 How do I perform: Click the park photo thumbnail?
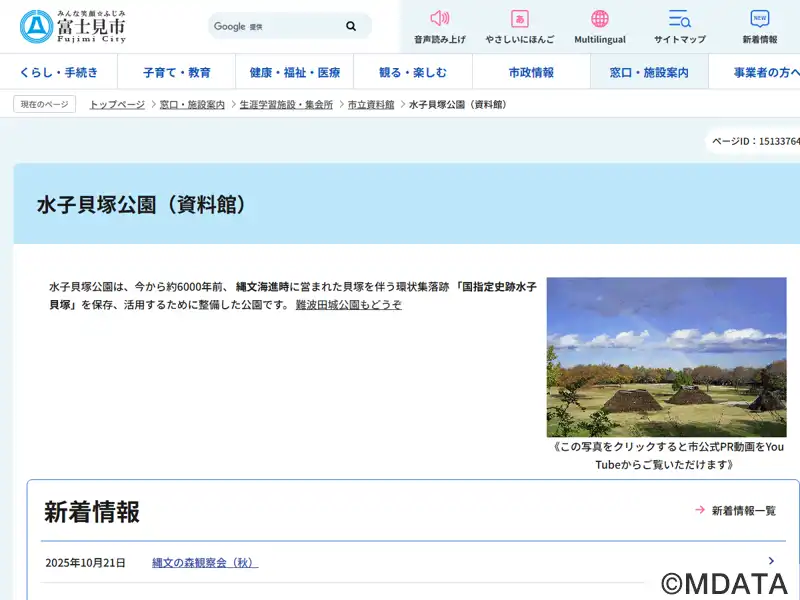(x=666, y=357)
